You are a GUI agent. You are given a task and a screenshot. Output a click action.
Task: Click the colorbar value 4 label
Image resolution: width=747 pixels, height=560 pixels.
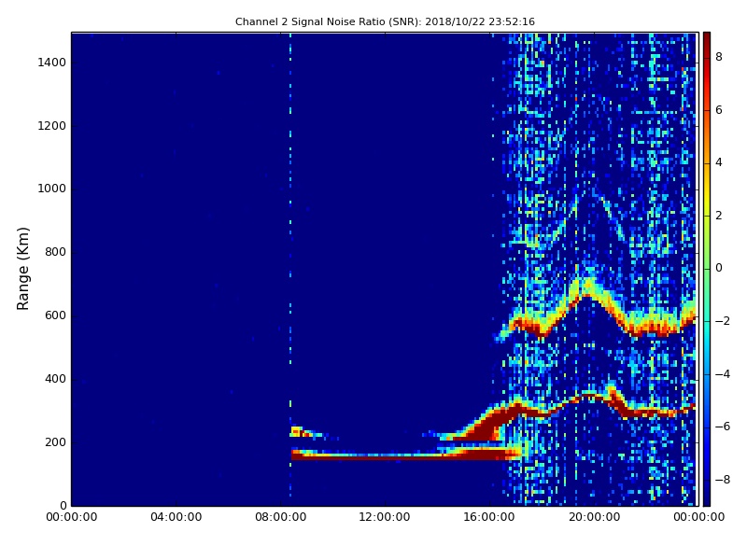[x=719, y=162]
